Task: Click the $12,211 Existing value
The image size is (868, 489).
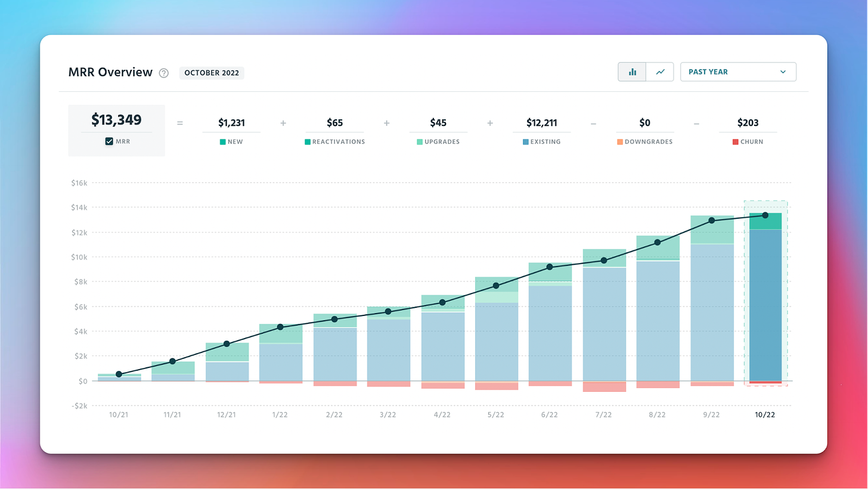Action: (541, 123)
